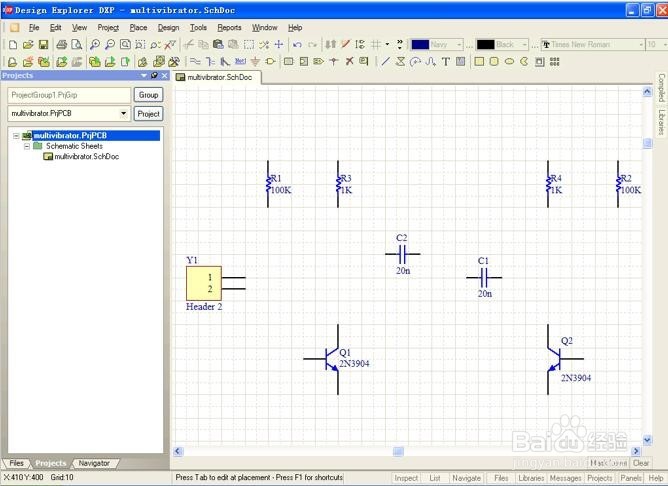
Task: Click the Group button
Action: [x=148, y=95]
